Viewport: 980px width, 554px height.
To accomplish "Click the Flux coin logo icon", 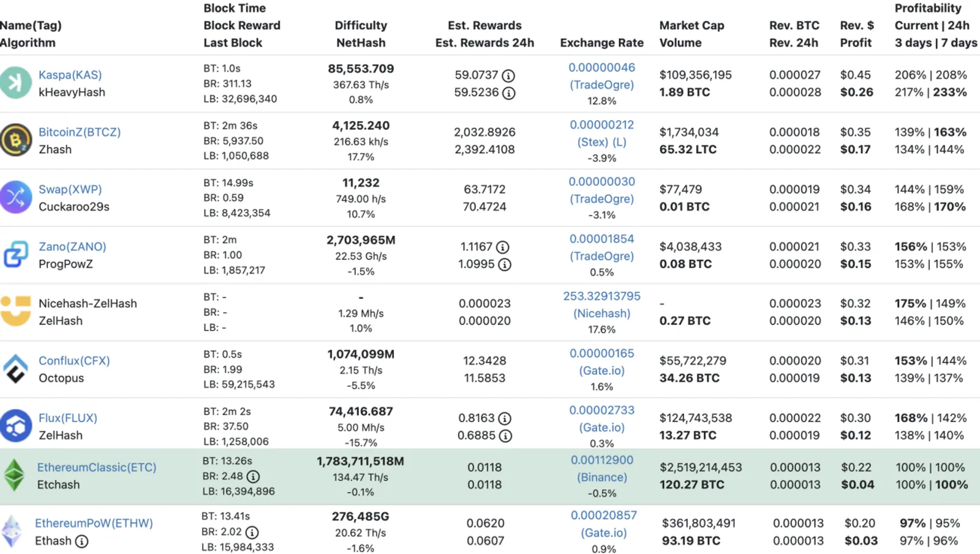I will (x=15, y=426).
